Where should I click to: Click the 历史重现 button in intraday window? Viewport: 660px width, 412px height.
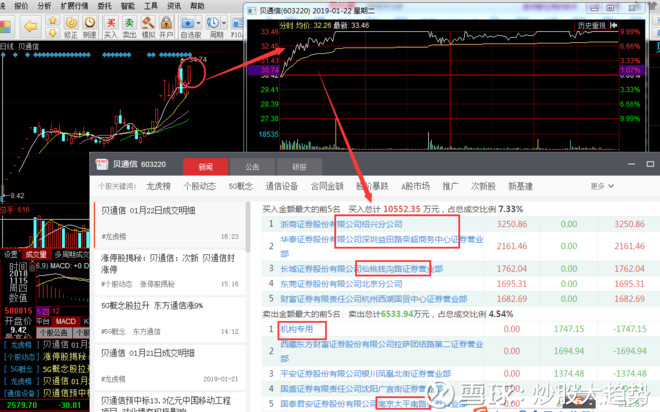click(x=591, y=26)
